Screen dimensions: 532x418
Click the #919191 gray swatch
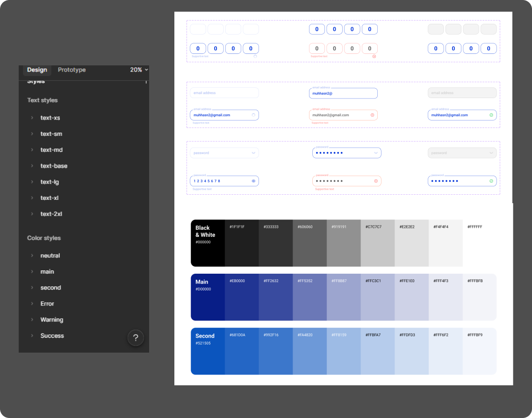(344, 243)
